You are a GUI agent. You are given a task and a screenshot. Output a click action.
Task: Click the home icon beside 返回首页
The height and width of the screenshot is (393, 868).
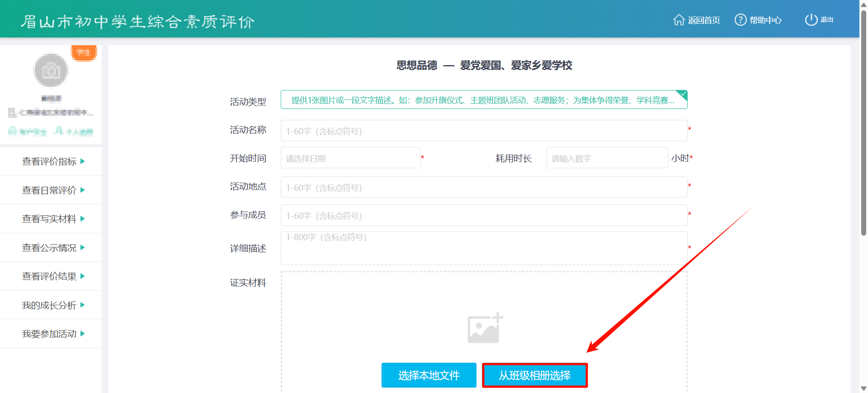point(679,20)
